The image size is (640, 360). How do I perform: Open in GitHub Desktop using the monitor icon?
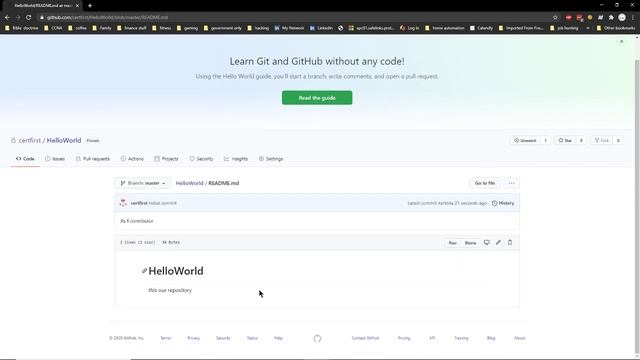(x=487, y=242)
